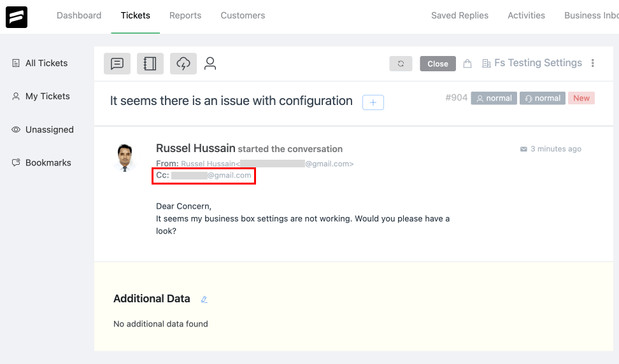Screen dimensions: 619x364
Task: Click the shopping bag icon
Action: [467, 64]
